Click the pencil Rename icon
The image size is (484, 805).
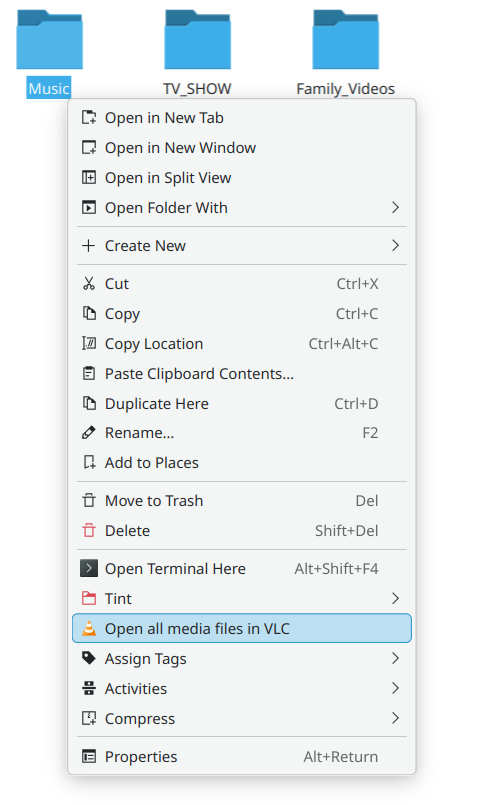[x=89, y=432]
